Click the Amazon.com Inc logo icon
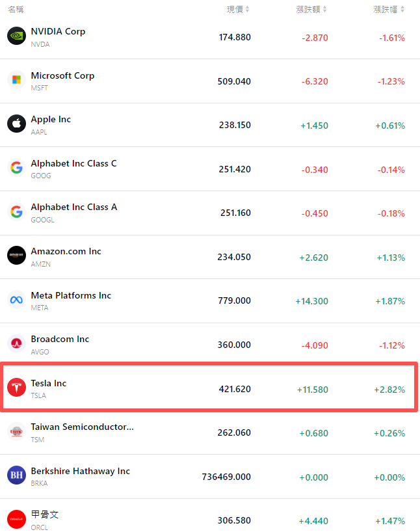The image size is (420, 532). click(x=16, y=256)
